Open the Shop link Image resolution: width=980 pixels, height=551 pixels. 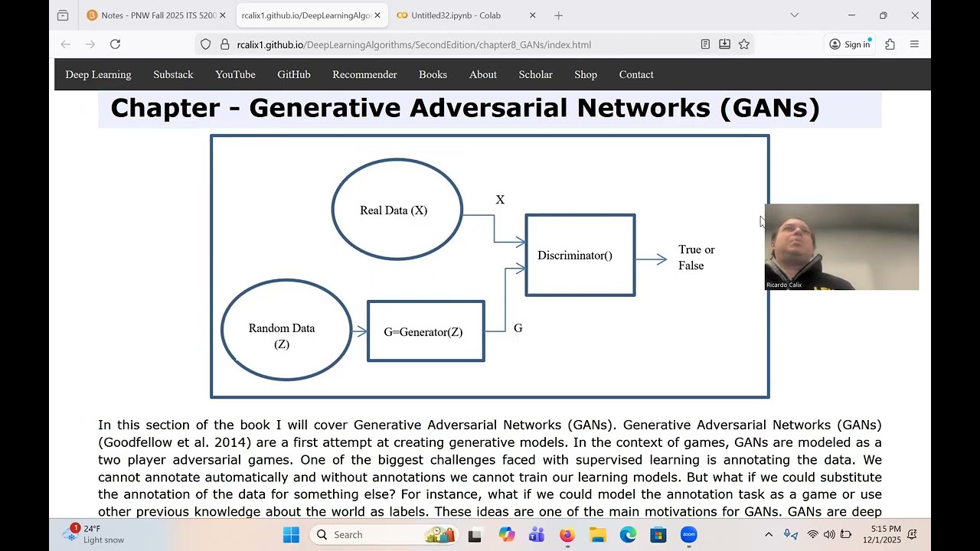click(x=586, y=74)
